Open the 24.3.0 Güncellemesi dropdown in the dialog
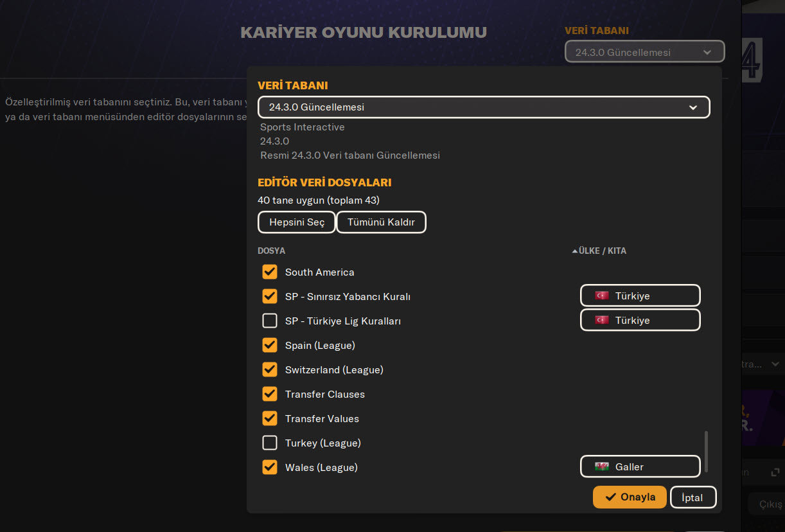This screenshot has height=532, width=785. (x=483, y=107)
